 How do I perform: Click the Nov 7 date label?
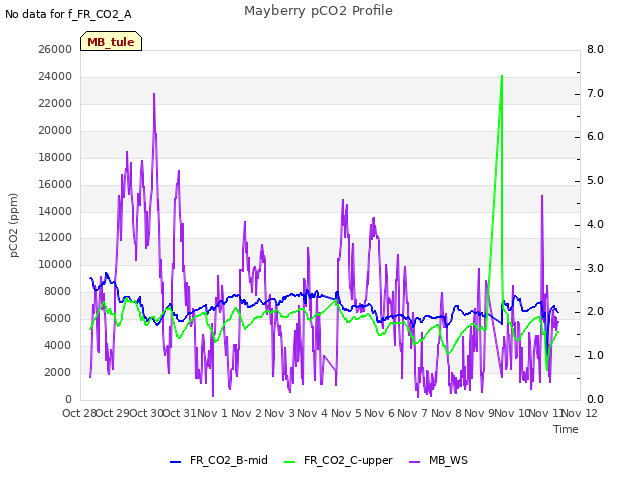click(x=413, y=413)
